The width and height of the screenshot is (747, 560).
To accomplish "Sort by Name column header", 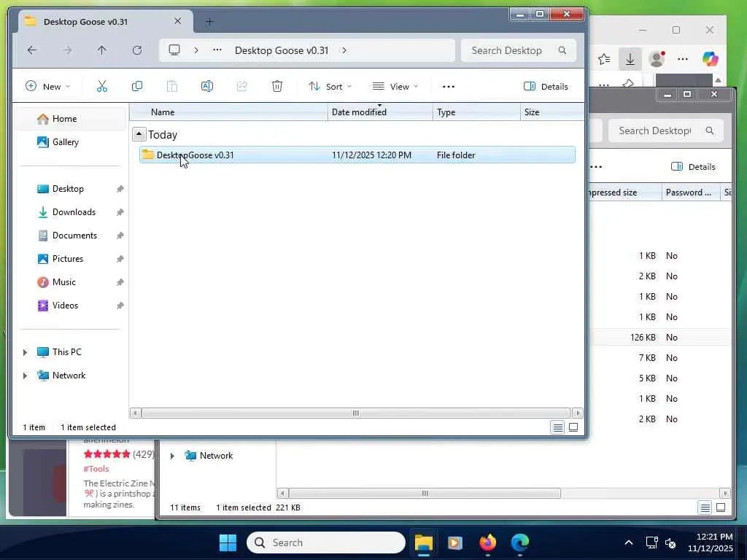I will pos(228,112).
